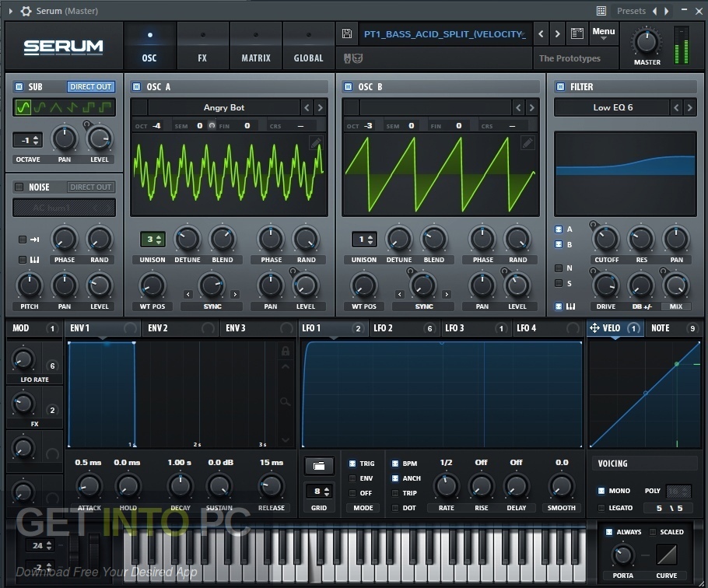This screenshot has height=588, width=708.
Task: Toggle the SUB oscillator enable
Action: pos(19,86)
